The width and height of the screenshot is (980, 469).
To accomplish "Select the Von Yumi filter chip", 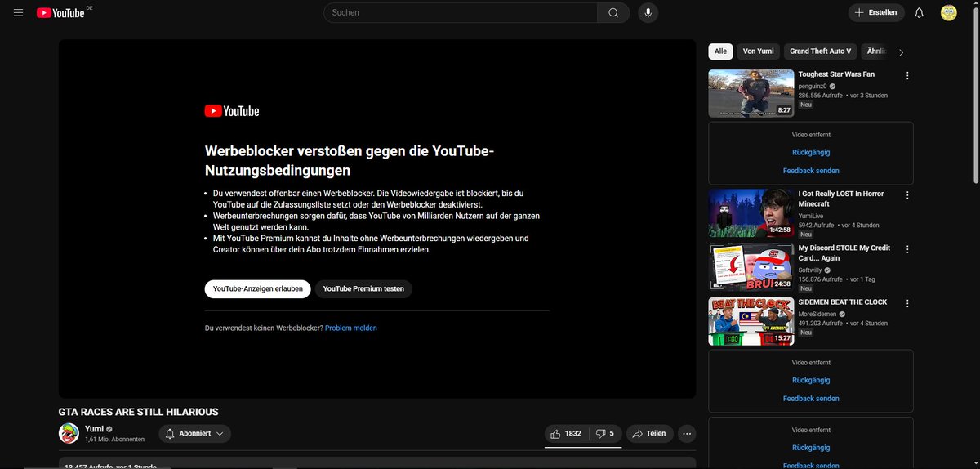I will 758,51.
